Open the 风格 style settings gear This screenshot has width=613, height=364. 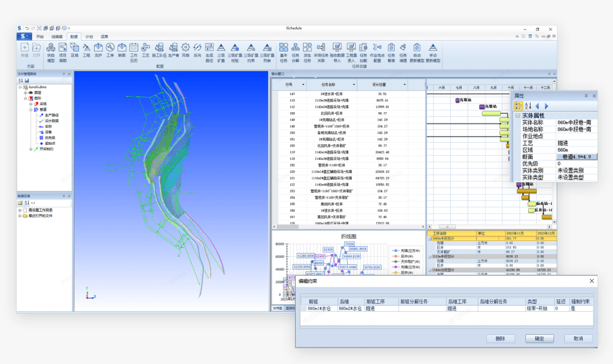pos(185,50)
